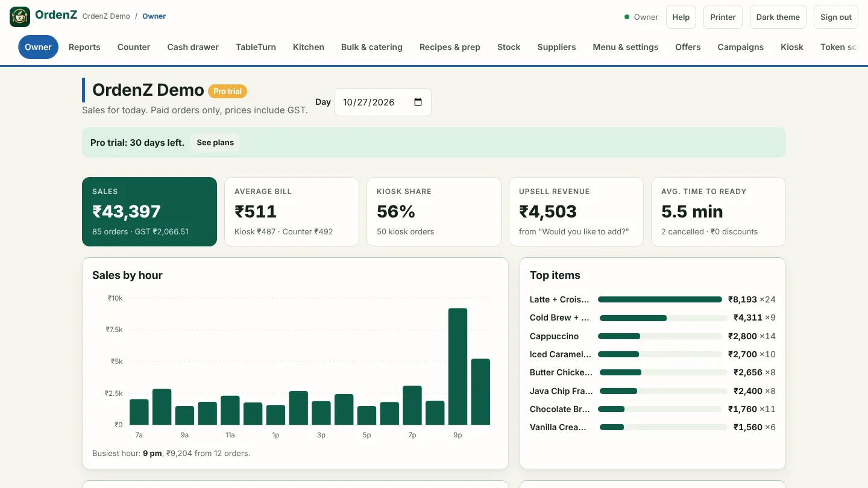Click the 9p bar in Sales by hour
Viewport: 868px width, 488px height.
458,366
